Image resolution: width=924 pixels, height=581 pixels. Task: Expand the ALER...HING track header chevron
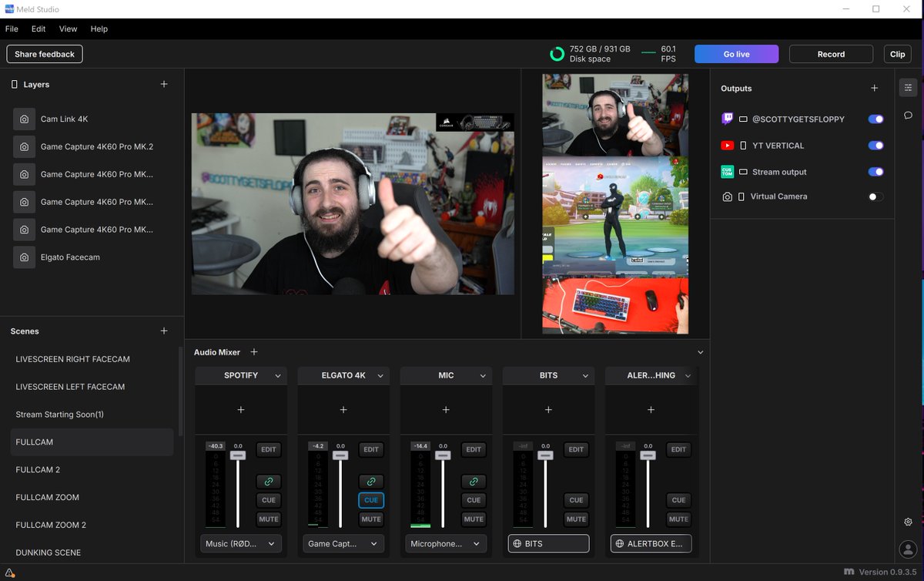pos(688,375)
